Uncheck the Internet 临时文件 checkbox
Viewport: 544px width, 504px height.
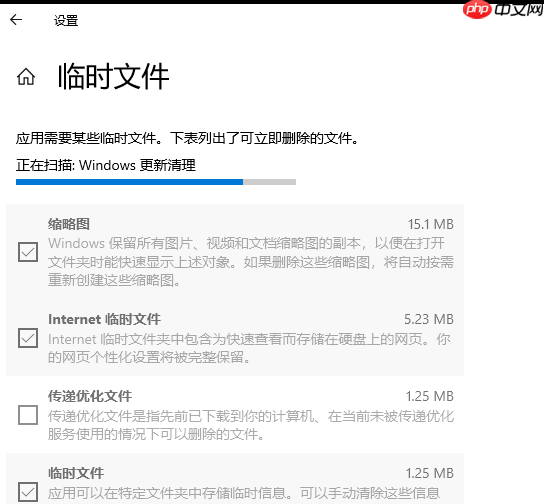[28, 338]
